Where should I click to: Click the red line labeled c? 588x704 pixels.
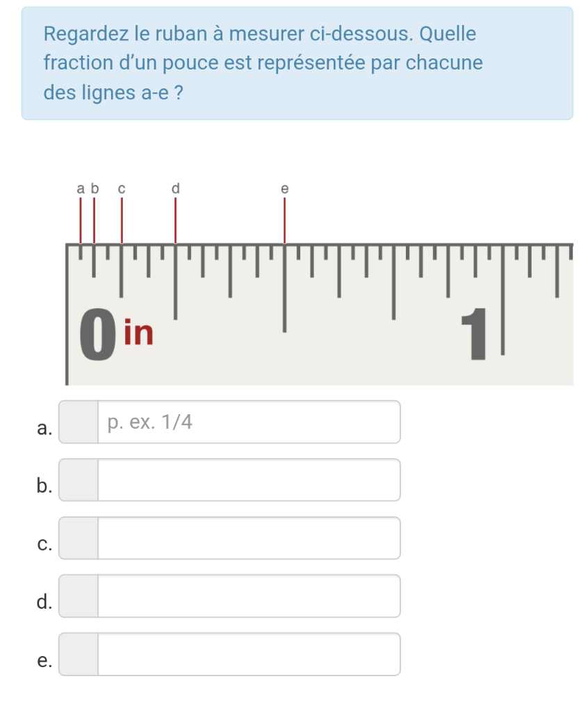122,220
